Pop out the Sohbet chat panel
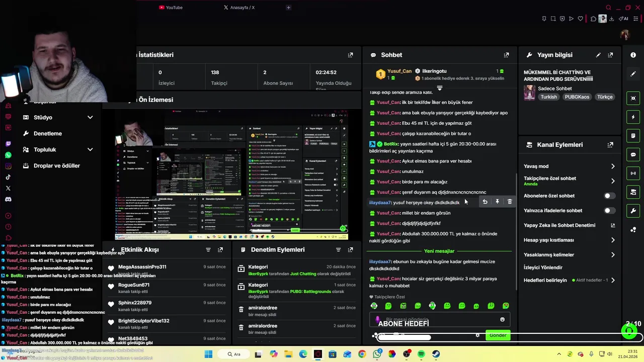 (x=506, y=55)
